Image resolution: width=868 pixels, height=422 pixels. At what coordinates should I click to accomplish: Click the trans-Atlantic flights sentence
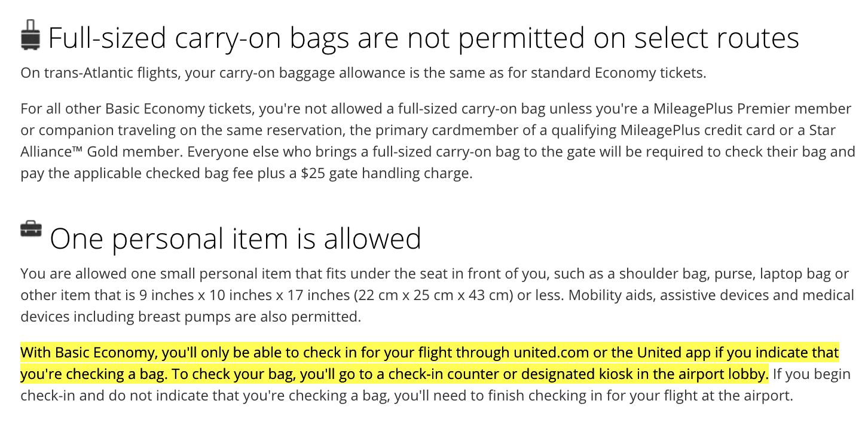coord(363,74)
